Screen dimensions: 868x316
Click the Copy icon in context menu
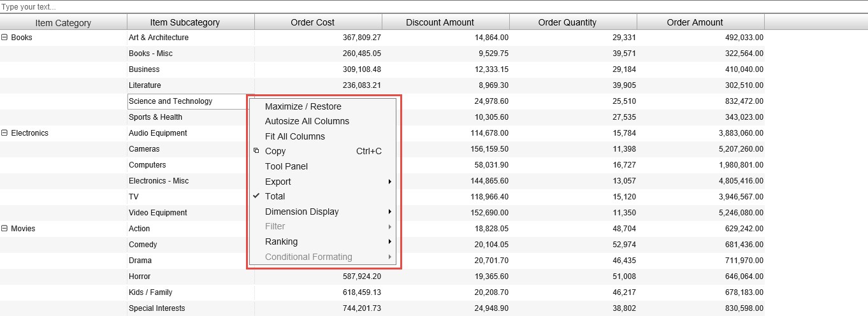(x=256, y=151)
